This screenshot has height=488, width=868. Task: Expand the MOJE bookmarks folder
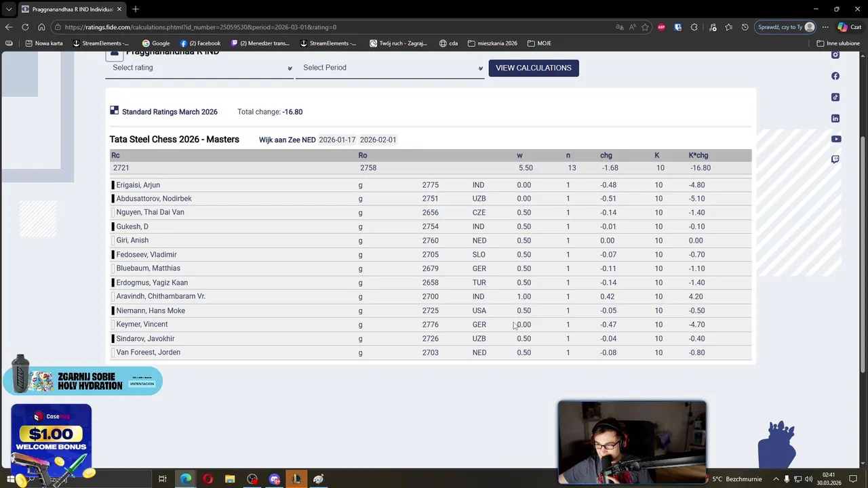(x=540, y=43)
